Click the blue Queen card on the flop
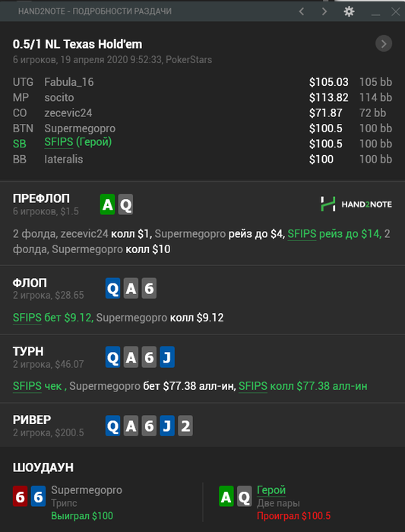Viewport: 405px width, 532px height. (x=113, y=288)
